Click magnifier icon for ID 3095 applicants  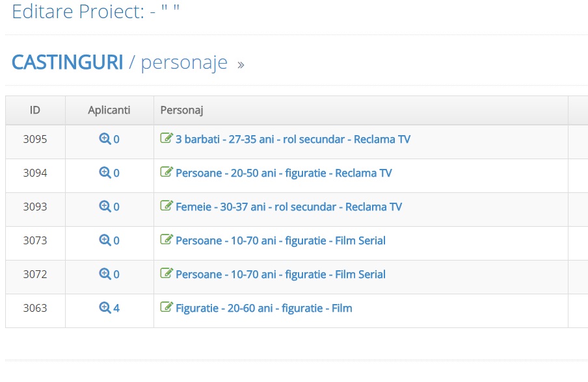(x=105, y=139)
